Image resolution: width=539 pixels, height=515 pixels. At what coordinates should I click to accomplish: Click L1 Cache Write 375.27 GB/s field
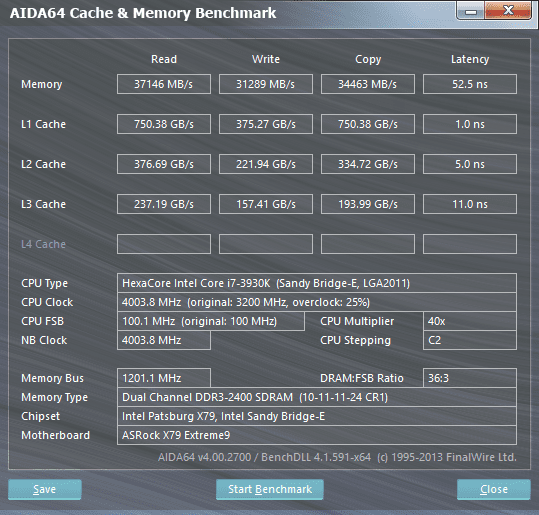(266, 124)
